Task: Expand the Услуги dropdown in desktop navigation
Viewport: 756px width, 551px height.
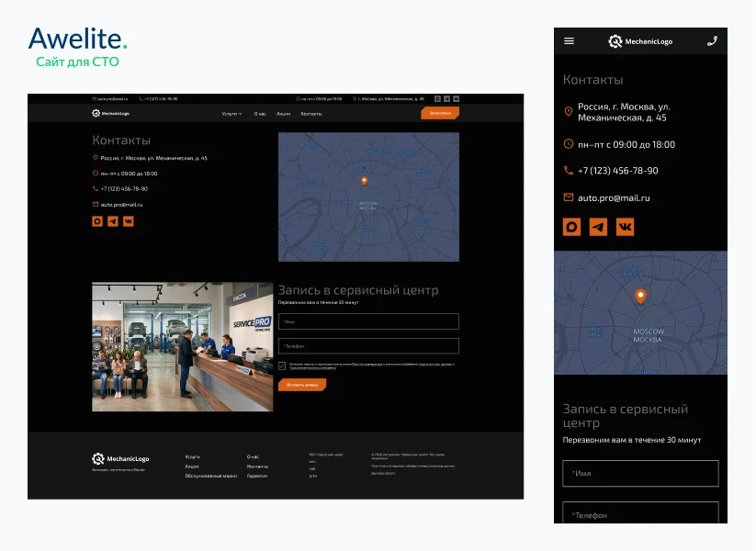Action: pos(231,114)
